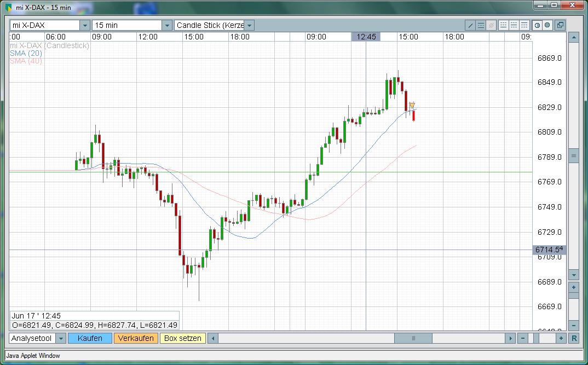Screen dimensions: 588x365
Task: Click the detach chart window icon
Action: point(560,25)
